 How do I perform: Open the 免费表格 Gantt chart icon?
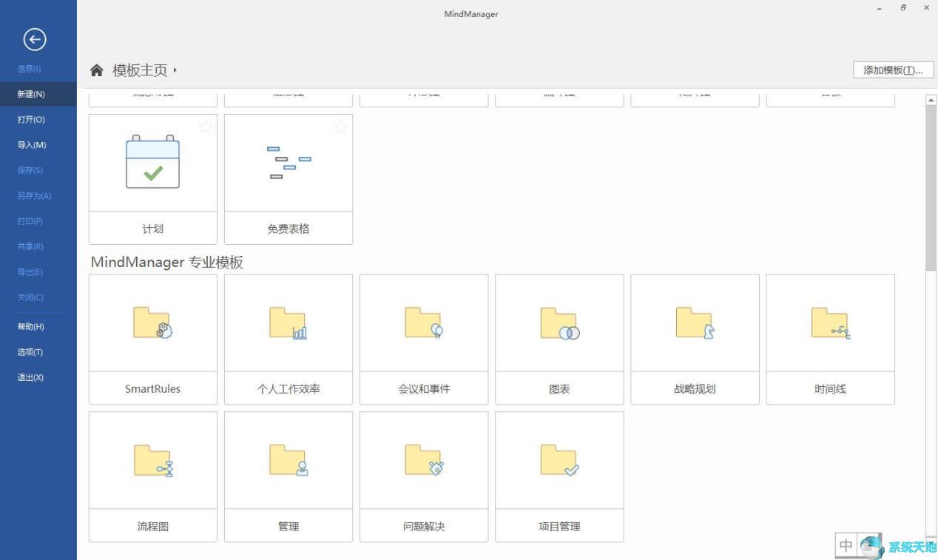289,161
